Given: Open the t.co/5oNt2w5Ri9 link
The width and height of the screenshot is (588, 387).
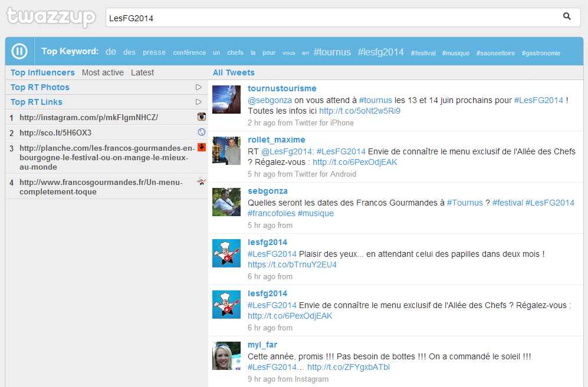Looking at the screenshot, I should coord(360,111).
